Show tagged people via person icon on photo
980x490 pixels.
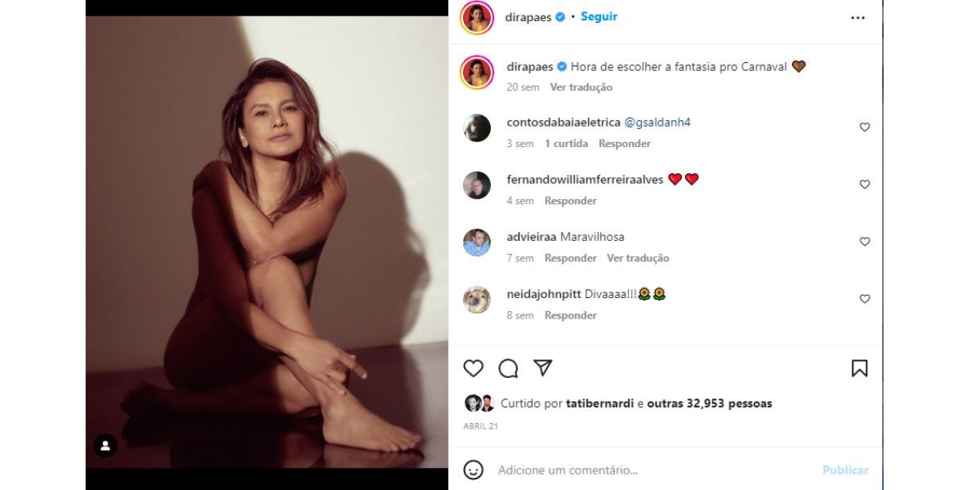pos(105,445)
